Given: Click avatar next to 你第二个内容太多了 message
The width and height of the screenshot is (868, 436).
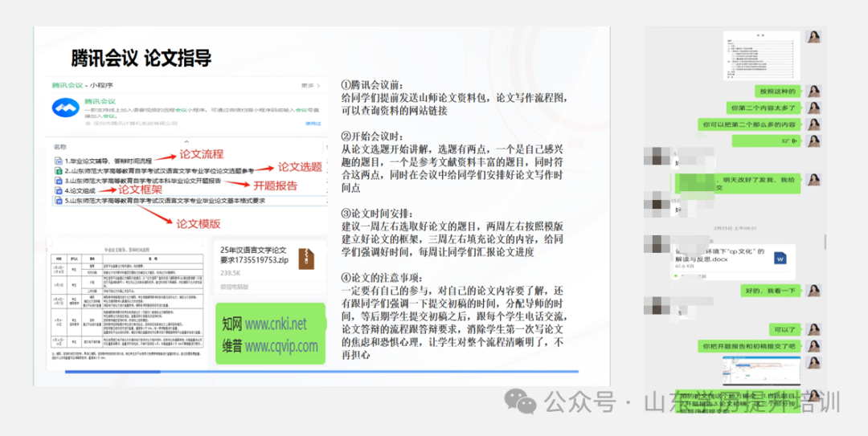Looking at the screenshot, I should pyautogui.click(x=813, y=108).
